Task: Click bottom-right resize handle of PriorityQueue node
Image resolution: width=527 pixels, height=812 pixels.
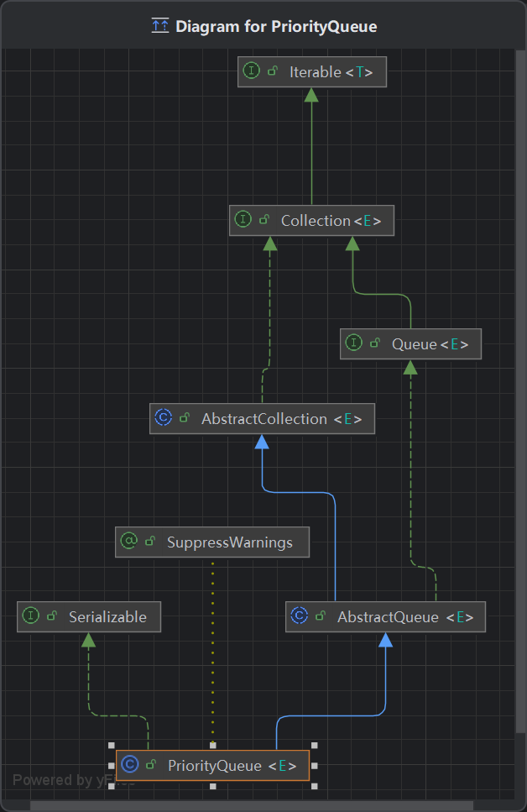Action: point(314,786)
